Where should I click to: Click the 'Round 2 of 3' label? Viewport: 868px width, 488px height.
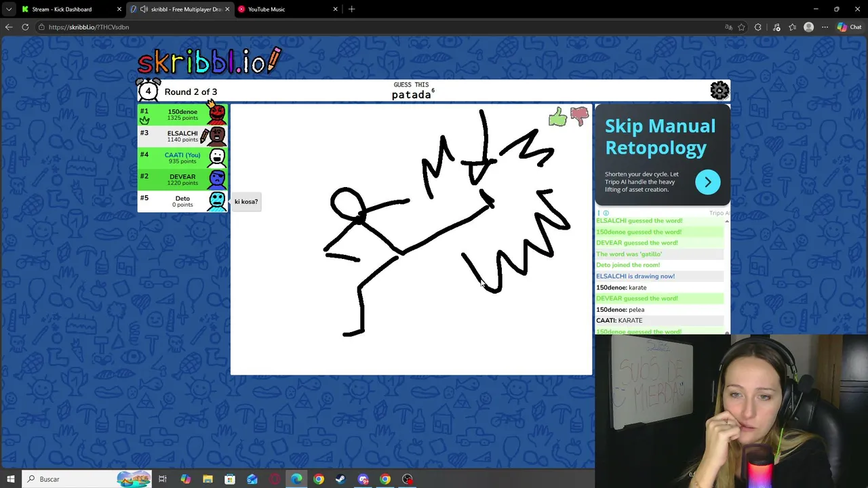point(191,91)
